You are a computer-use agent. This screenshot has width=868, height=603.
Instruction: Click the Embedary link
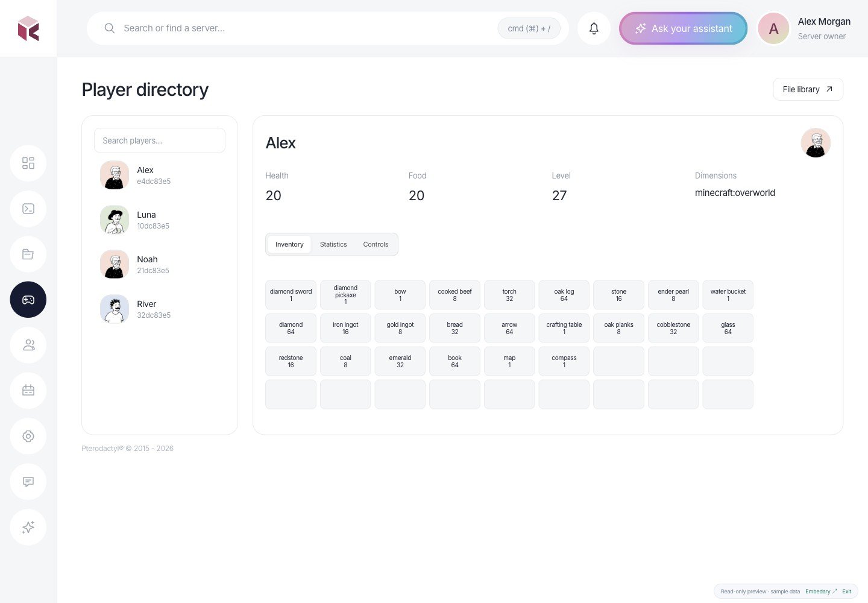point(821,592)
